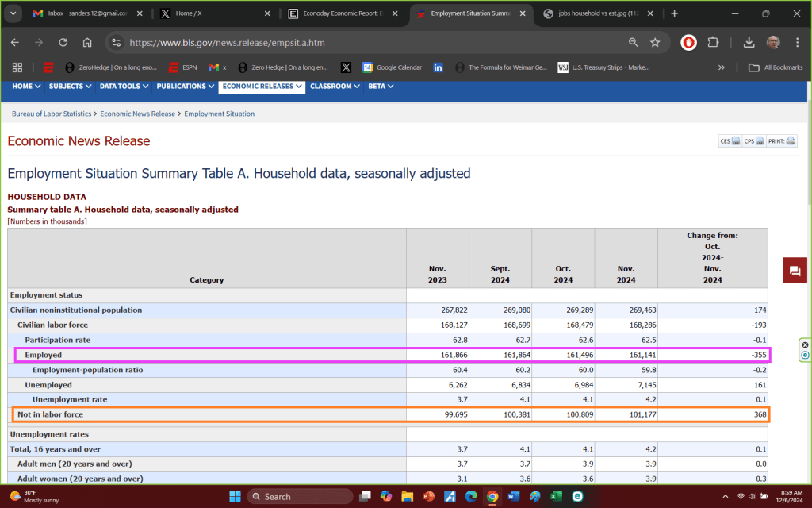The width and height of the screenshot is (812, 508).
Task: Click the Economic News Release breadcrumb link
Action: click(x=138, y=114)
